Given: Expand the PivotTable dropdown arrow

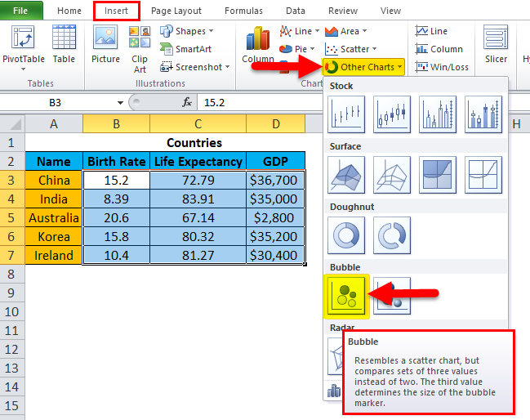Looking at the screenshot, I should (x=23, y=69).
